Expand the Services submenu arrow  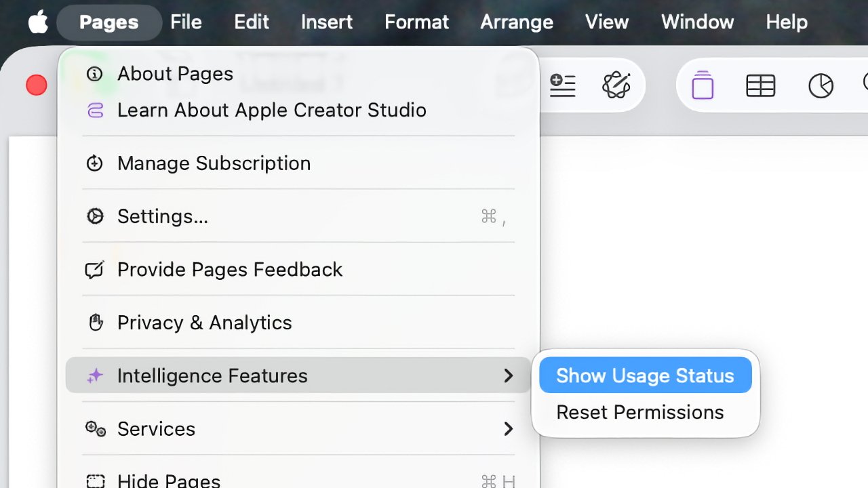[x=508, y=429]
